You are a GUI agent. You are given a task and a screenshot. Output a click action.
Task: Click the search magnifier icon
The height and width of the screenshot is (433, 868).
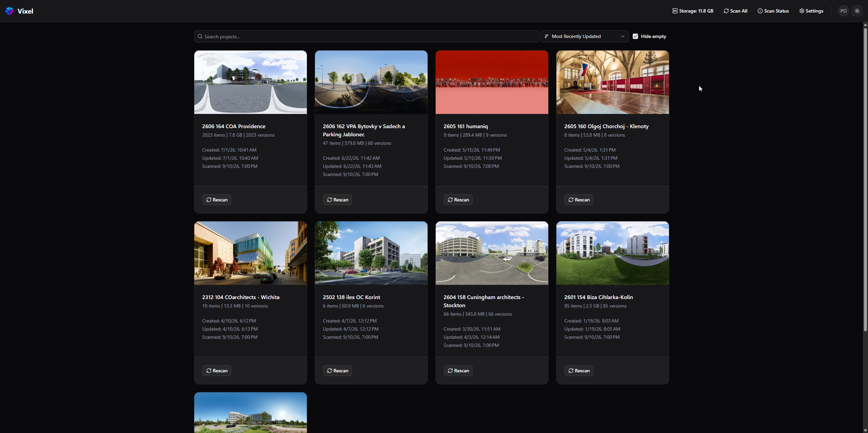(200, 36)
